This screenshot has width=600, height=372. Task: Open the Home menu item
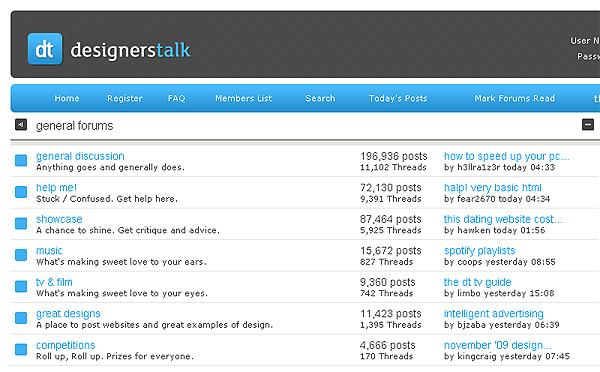pyautogui.click(x=67, y=98)
